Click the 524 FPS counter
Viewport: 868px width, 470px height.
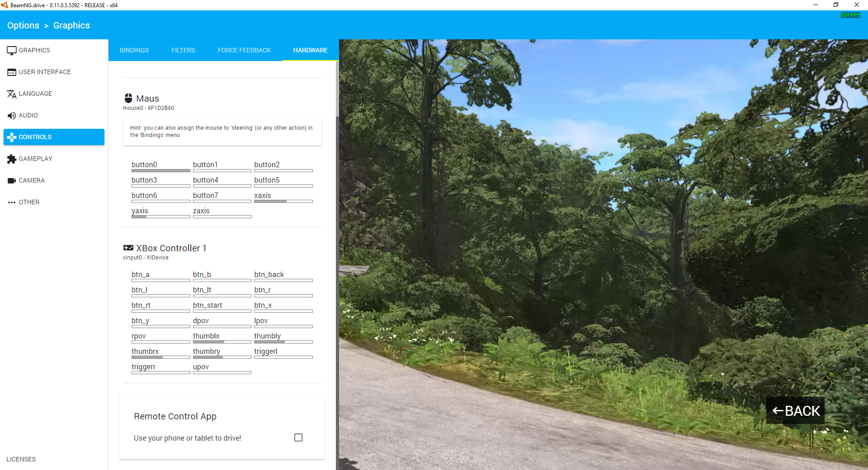(x=850, y=15)
